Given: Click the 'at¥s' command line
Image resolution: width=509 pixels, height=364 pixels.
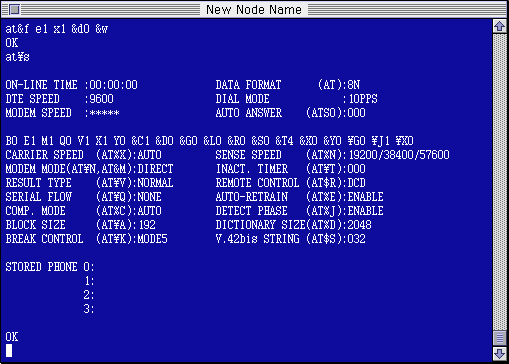Looking at the screenshot, I should point(17,57).
